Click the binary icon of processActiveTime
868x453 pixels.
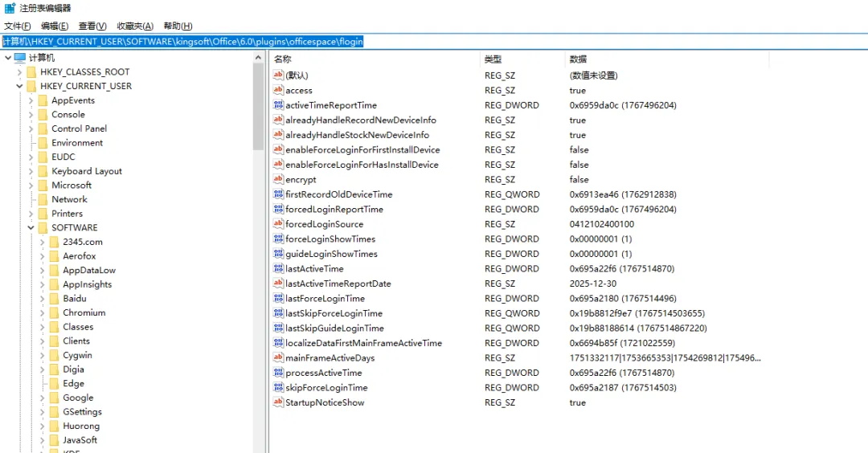(x=278, y=372)
